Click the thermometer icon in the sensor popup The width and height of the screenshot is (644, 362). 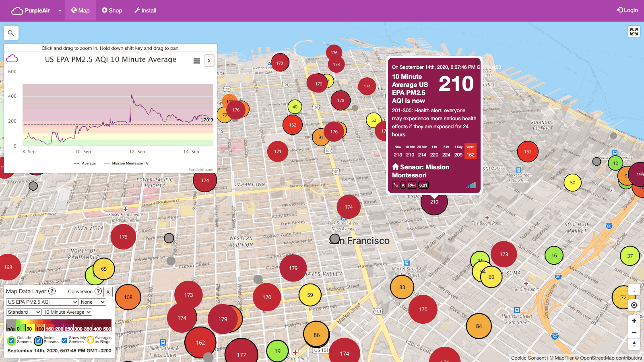(395, 185)
